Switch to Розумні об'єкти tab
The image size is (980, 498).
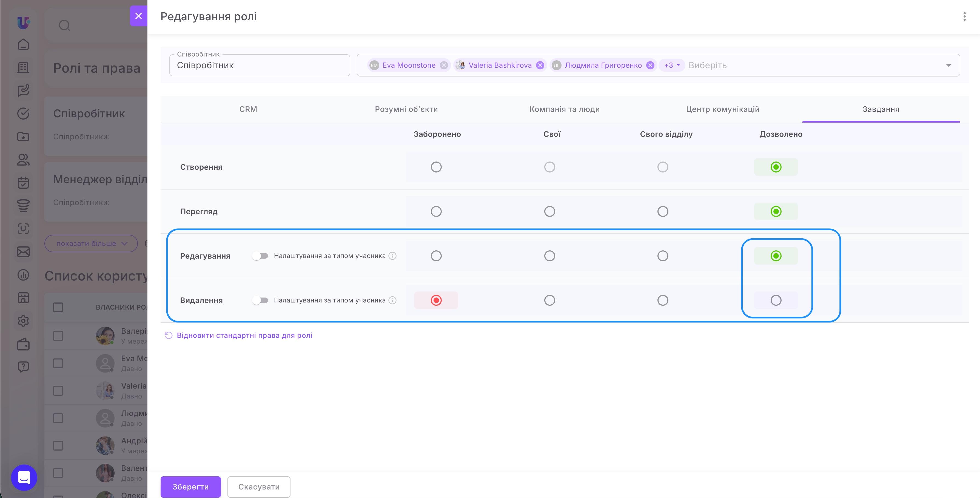pos(406,109)
